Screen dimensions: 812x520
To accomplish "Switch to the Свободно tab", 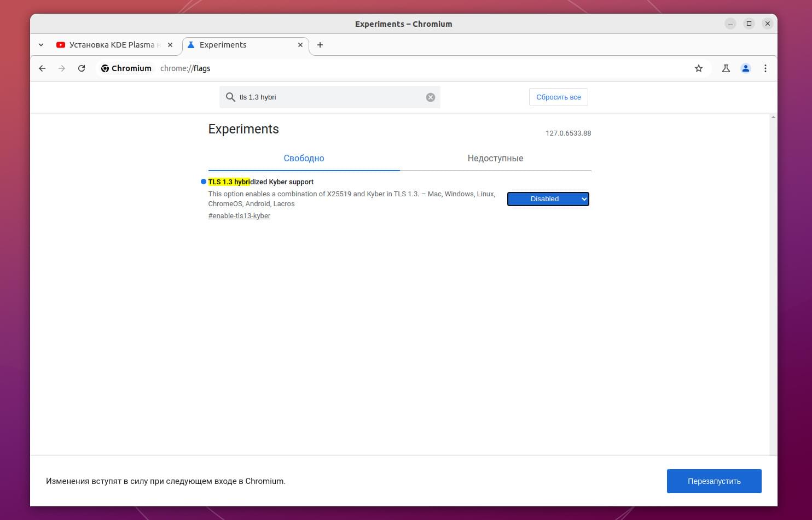I will click(304, 159).
